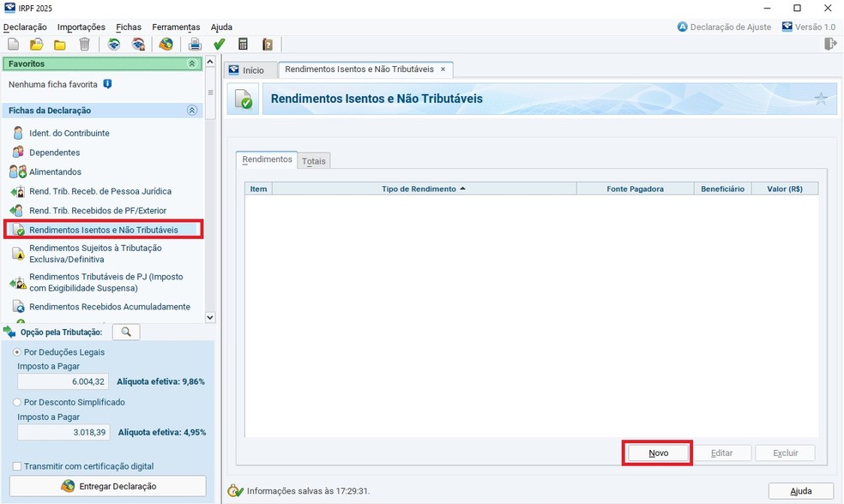Click the magnifier button beside Opção pela Tributação
Viewport: 844px width, 504px height.
click(x=126, y=332)
